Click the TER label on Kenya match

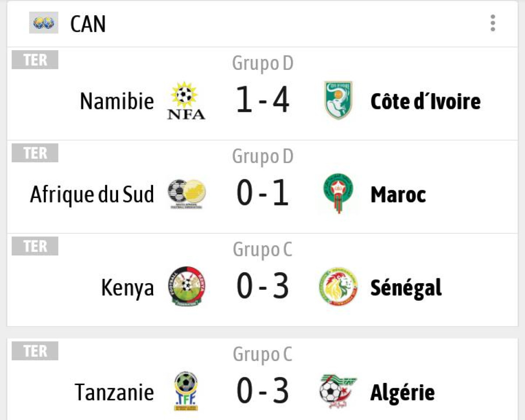click(35, 246)
